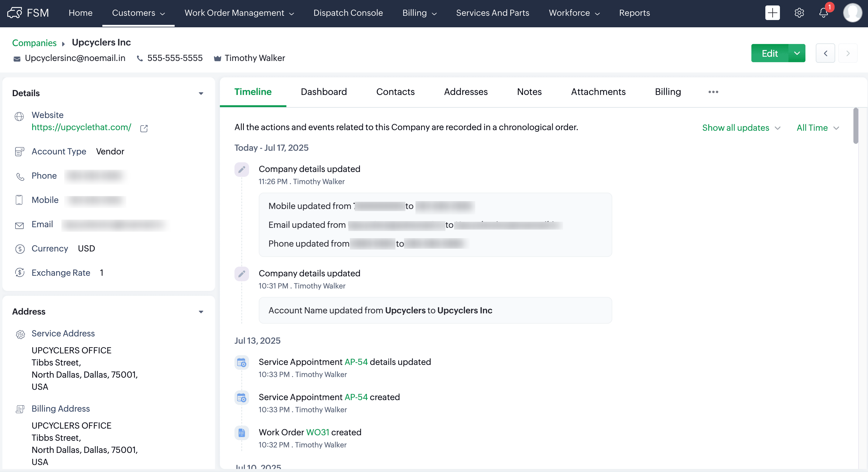The image size is (868, 472).
Task: Open the Show all updates dropdown
Action: (x=741, y=128)
